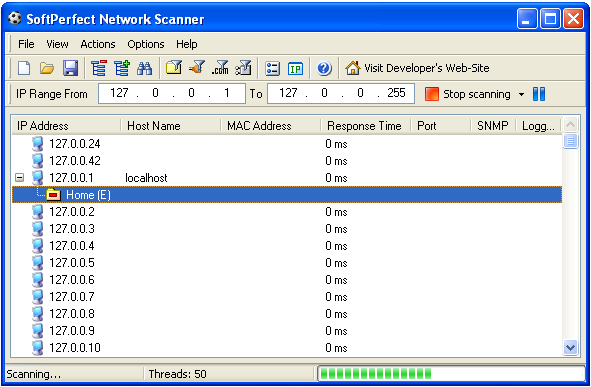
Task: Select the Home (E) share row
Action: [x=287, y=195]
